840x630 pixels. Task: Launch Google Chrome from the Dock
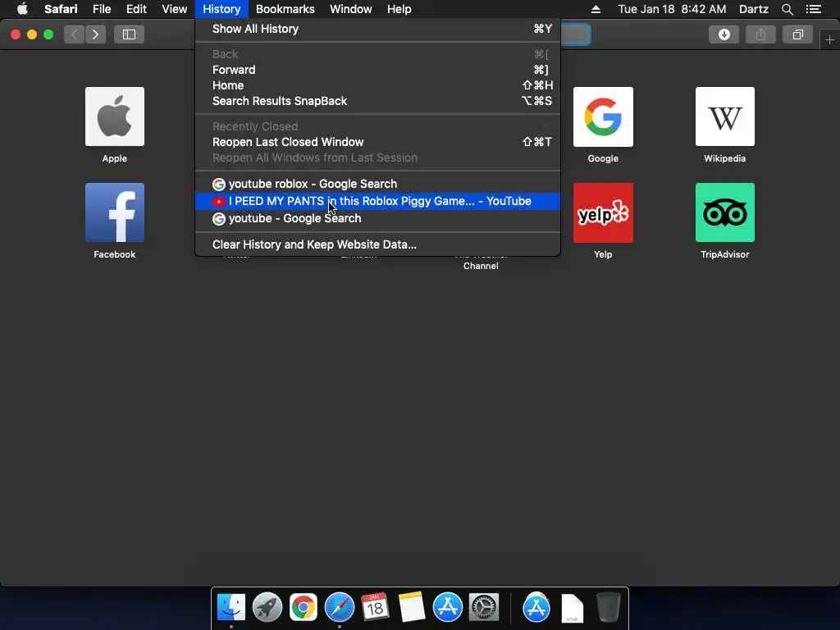(304, 607)
